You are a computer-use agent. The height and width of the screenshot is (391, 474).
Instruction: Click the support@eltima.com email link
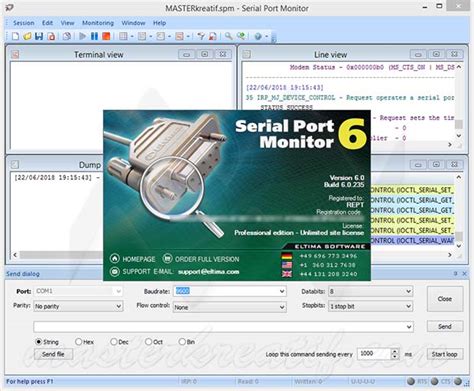click(208, 272)
